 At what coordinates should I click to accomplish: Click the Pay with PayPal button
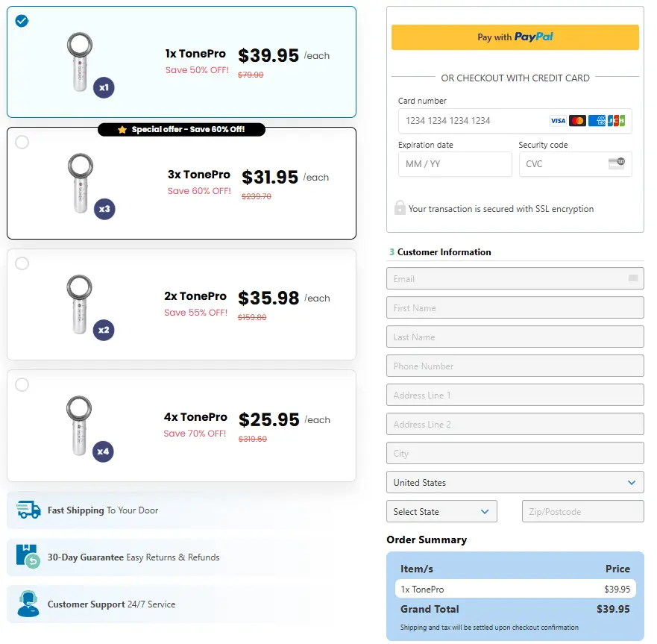point(515,37)
